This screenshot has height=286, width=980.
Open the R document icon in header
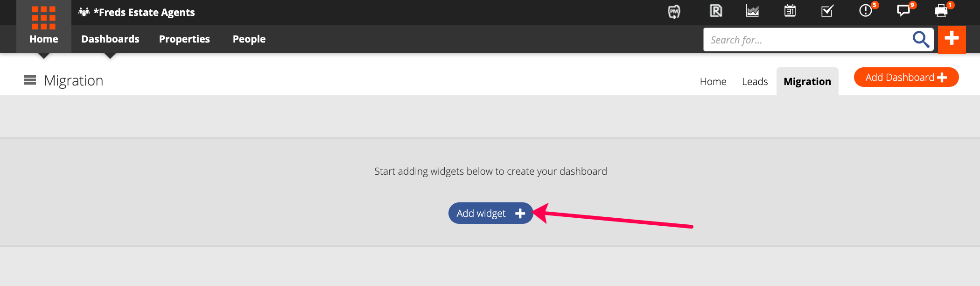coord(716,11)
